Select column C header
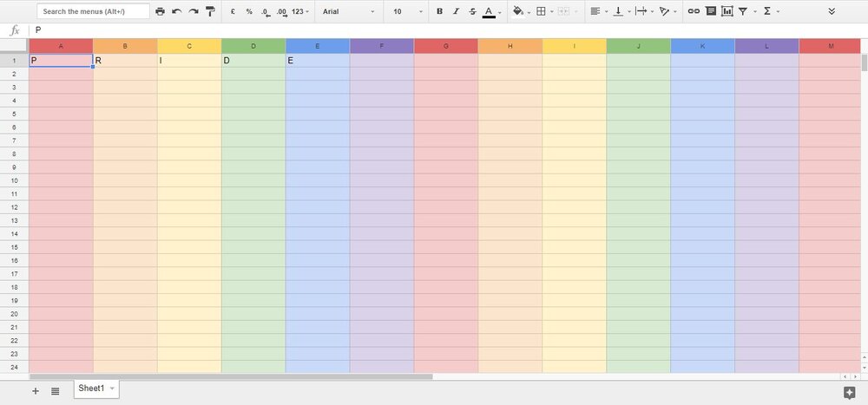Viewport: 868px width, 405px height. [189, 46]
